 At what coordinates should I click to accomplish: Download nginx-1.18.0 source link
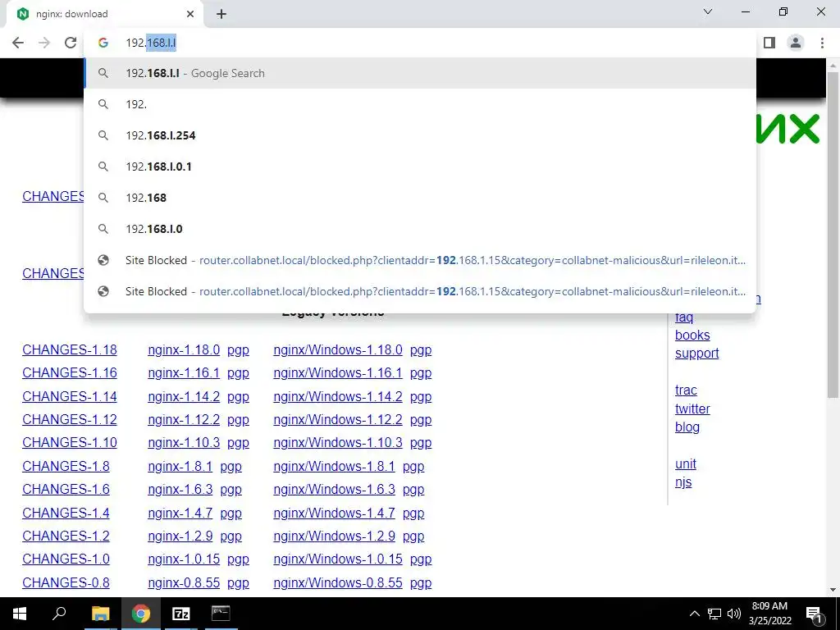[x=184, y=349]
